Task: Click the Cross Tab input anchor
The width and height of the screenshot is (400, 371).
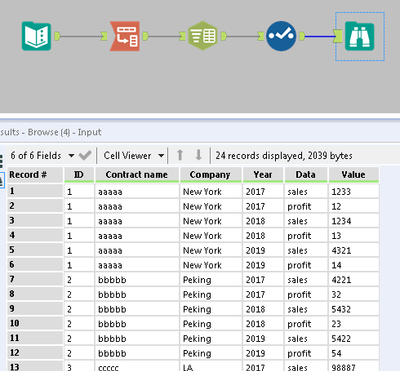Action: coord(182,36)
